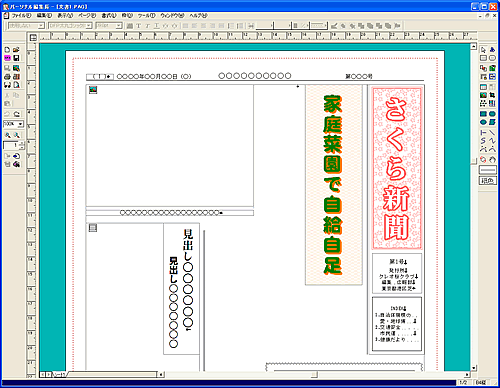
Task: Click the horizontal scrollbar thumb
Action: point(314,375)
